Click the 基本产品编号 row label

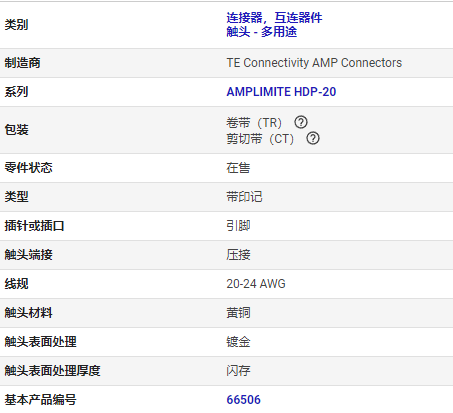tap(40, 400)
